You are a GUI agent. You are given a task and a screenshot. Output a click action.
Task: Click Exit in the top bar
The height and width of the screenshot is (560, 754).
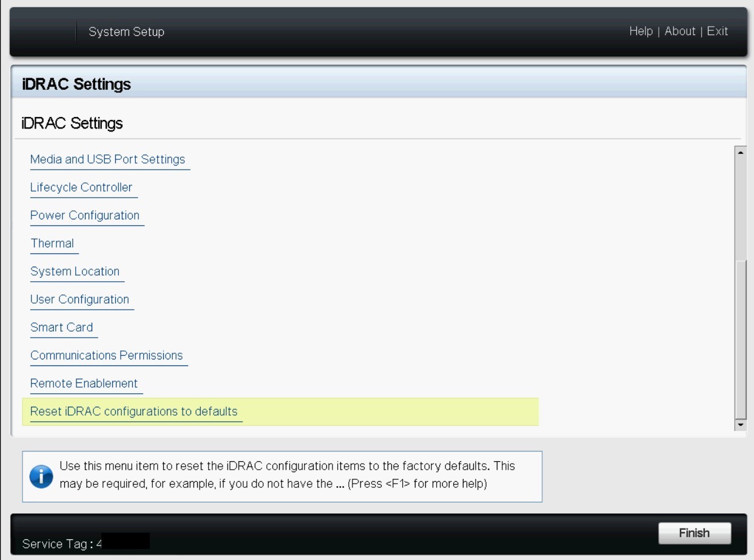[717, 31]
